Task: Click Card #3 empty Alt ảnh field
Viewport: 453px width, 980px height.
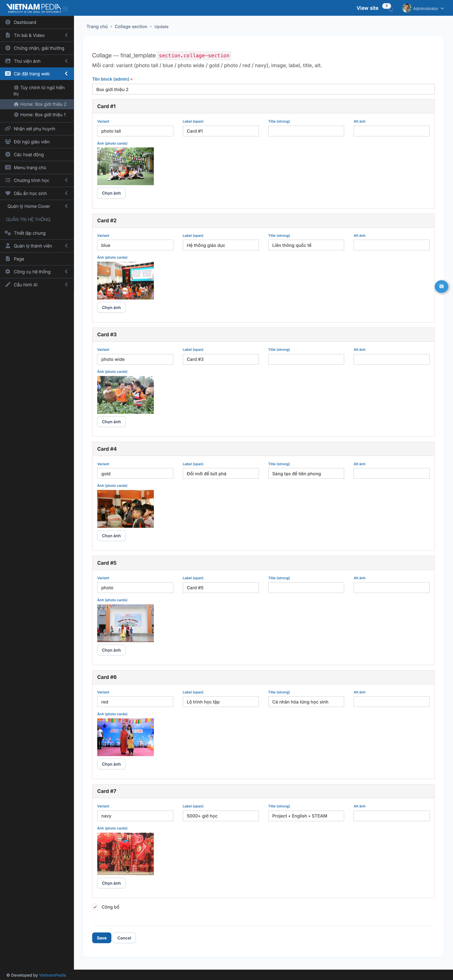Action: (391, 359)
